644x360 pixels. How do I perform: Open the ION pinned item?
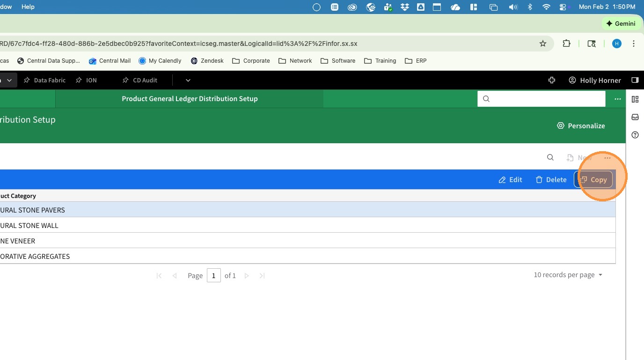[x=86, y=80]
